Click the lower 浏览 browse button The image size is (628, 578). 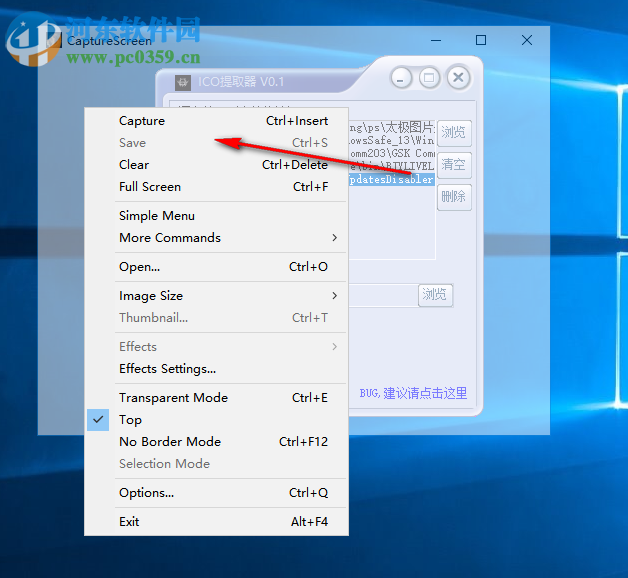click(x=435, y=295)
